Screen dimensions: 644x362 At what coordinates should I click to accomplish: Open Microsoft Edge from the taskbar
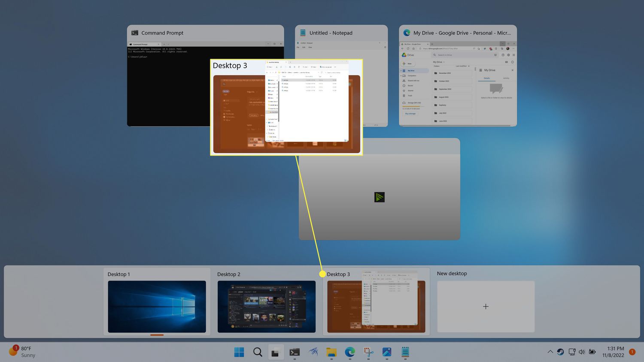(x=350, y=352)
